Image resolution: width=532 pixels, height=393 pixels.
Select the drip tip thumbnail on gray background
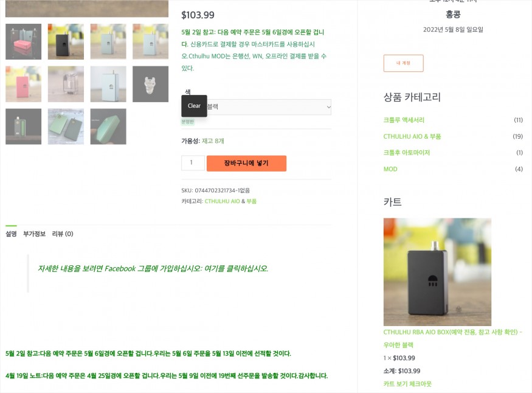(150, 84)
